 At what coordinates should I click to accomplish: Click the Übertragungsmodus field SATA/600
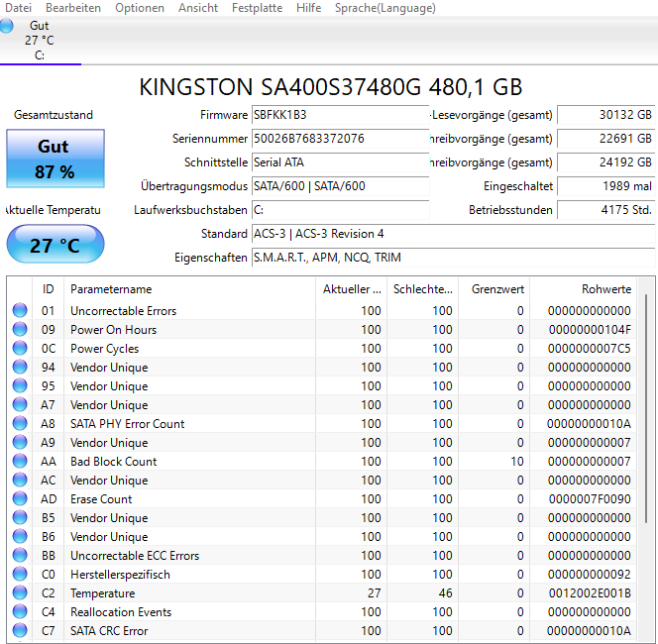tap(340, 186)
